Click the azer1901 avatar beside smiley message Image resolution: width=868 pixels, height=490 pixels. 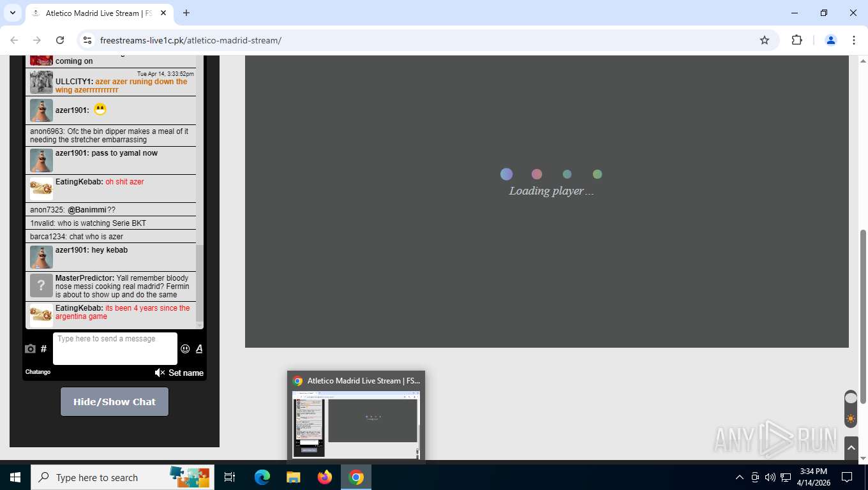[x=41, y=110]
